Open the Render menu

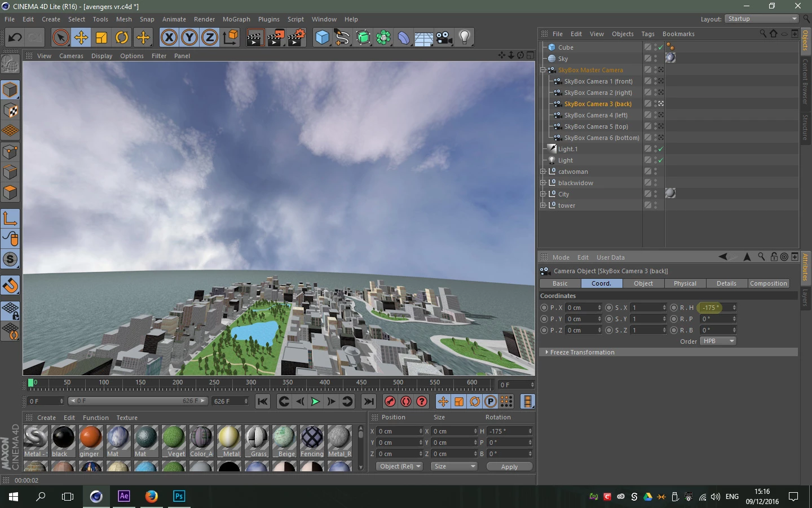204,19
